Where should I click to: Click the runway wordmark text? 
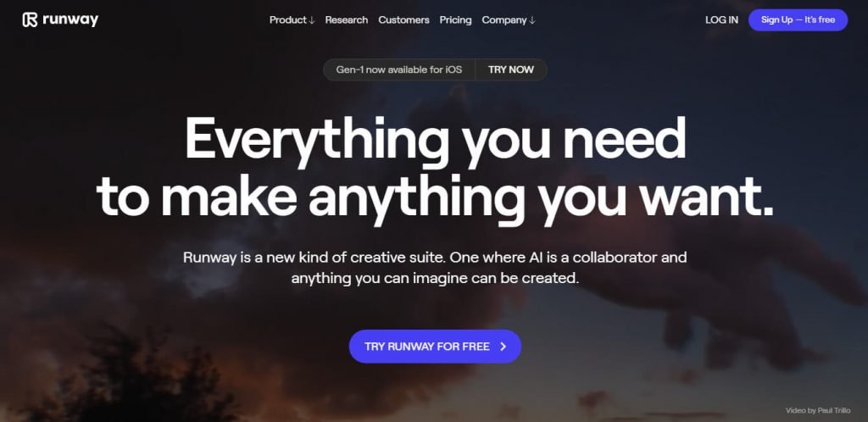tap(70, 19)
